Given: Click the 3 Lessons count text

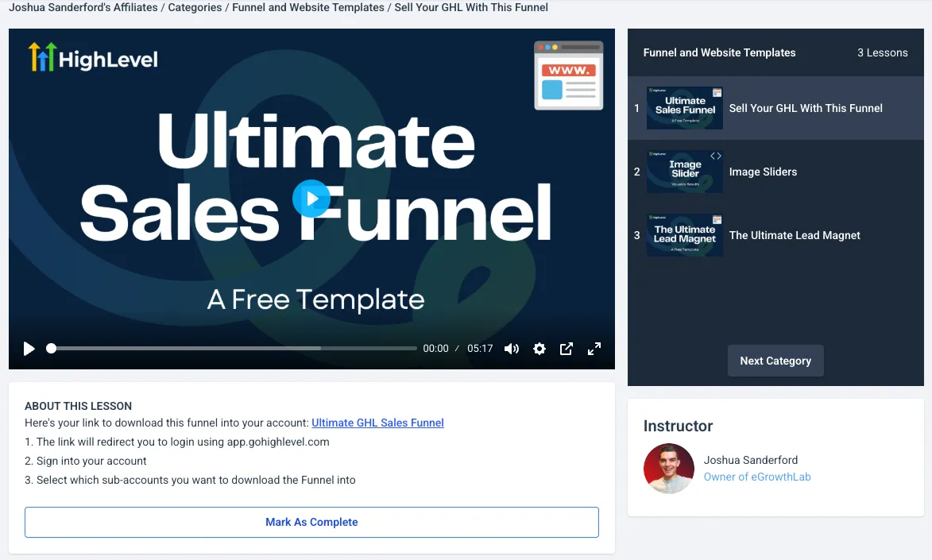Looking at the screenshot, I should 882,53.
